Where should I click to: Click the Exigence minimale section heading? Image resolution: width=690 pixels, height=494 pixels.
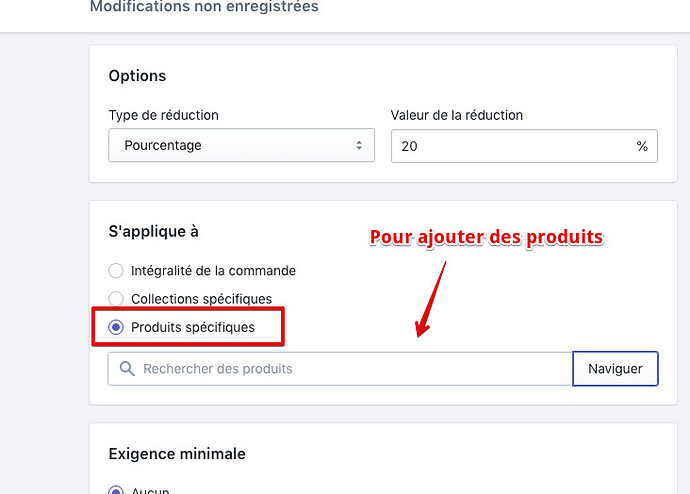tap(176, 454)
